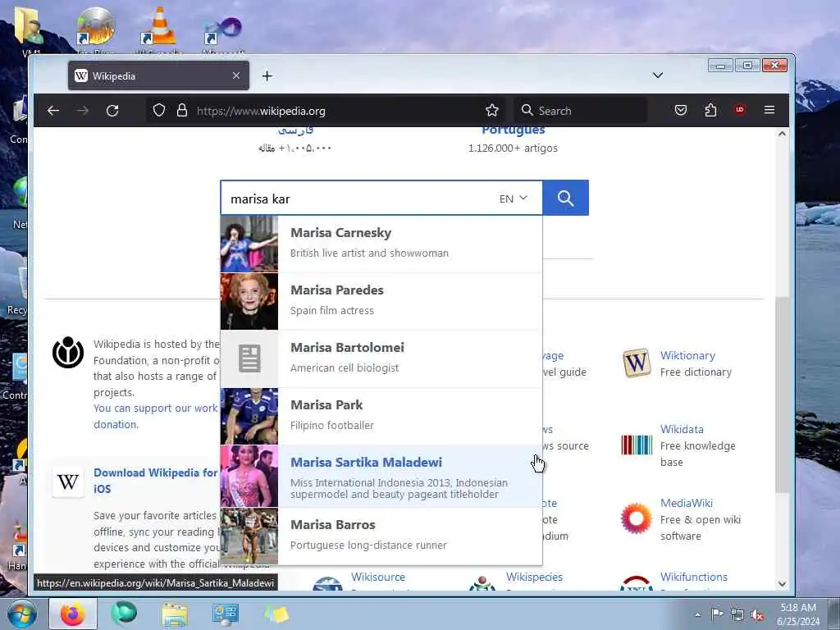Open the Wiktionary link
Viewport: 840px width, 630px height.
(687, 356)
